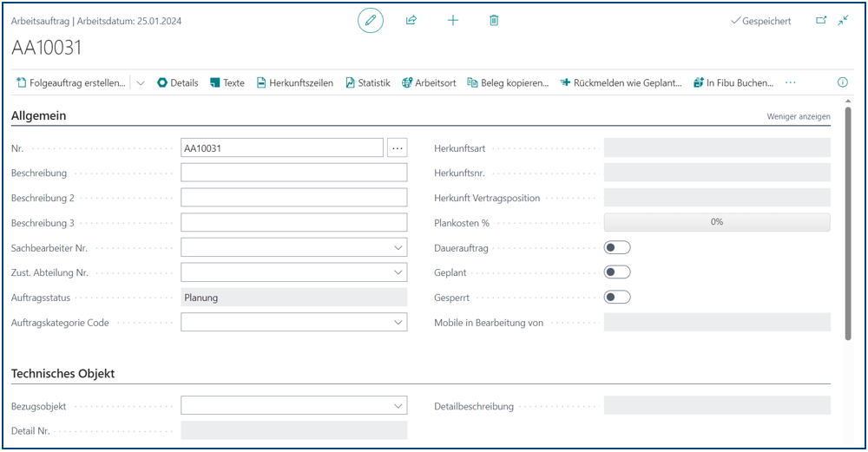This screenshot has height=452, width=868.
Task: Click the Nr. input field
Action: (x=282, y=147)
